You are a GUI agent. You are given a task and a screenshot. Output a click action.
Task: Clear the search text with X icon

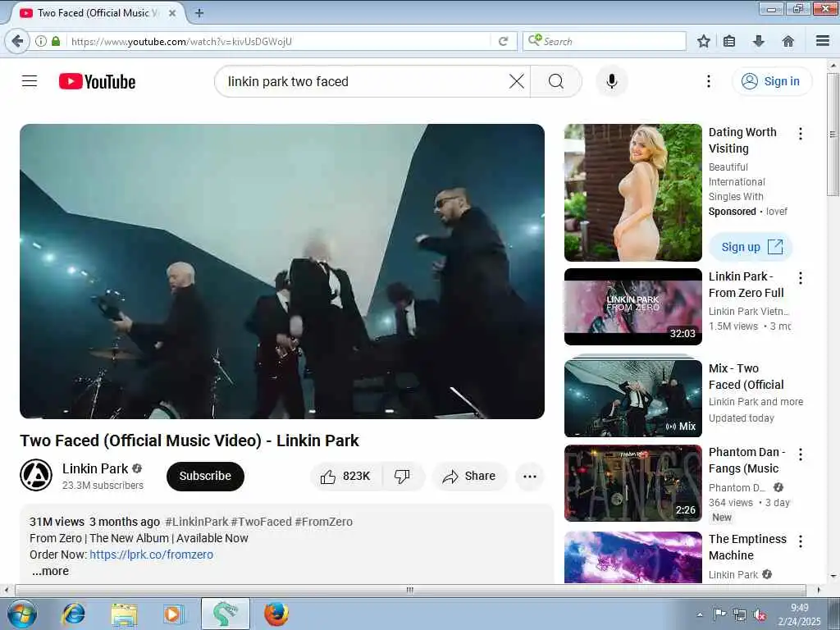pos(517,81)
